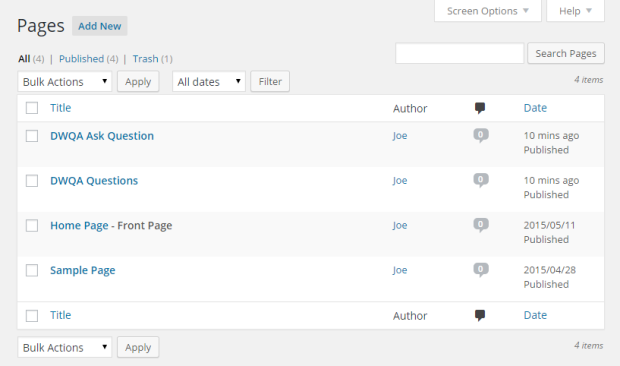The width and height of the screenshot is (620, 366).
Task: Open comment bubble for DWQA Questions
Action: [481, 180]
